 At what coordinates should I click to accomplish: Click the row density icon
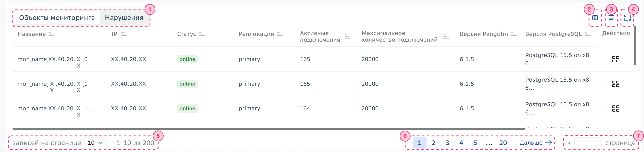pos(611,17)
